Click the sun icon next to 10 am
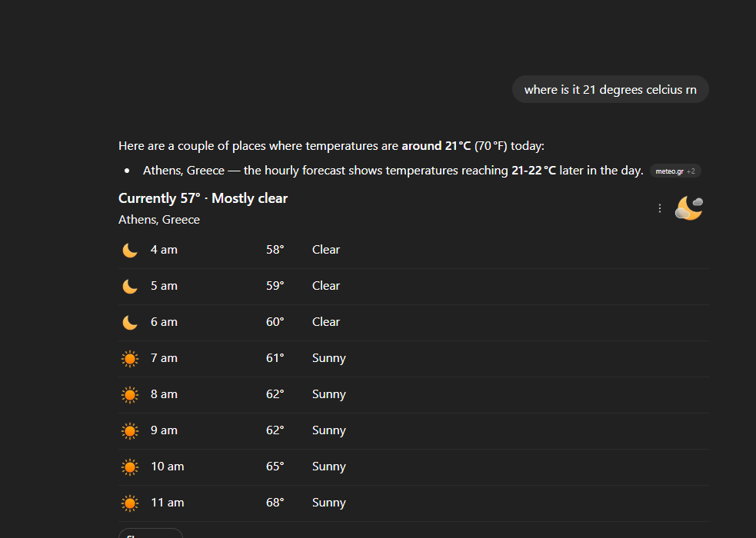This screenshot has height=538, width=756. (x=130, y=467)
